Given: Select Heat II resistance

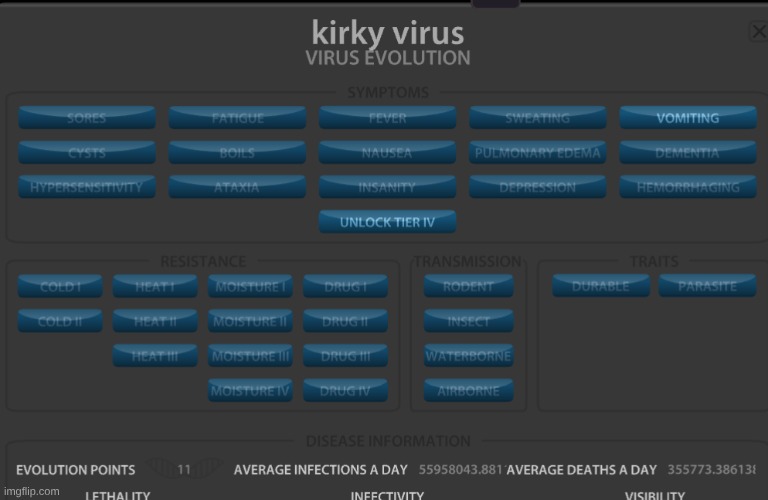Looking at the screenshot, I should click(x=155, y=321).
